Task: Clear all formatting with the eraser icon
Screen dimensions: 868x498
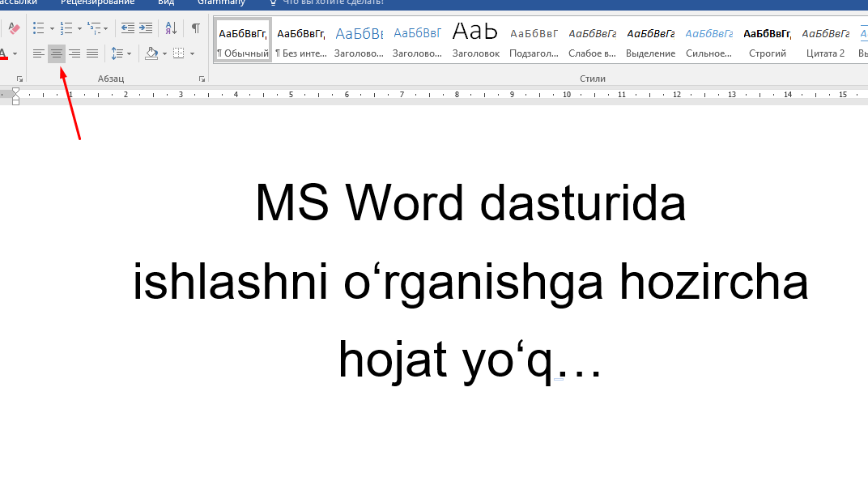Action: coord(14,28)
